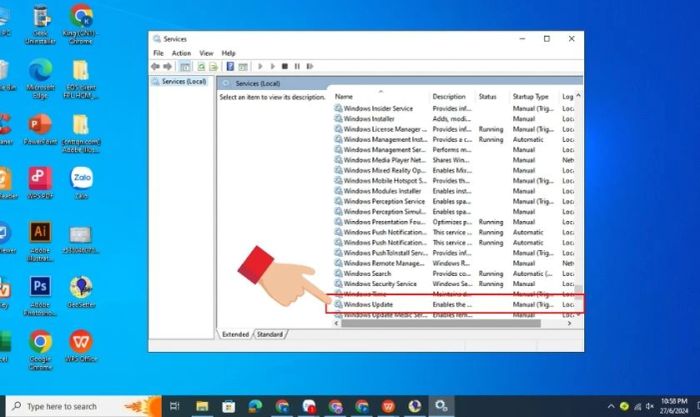
Task: Click Microsoft Edge desktop icon
Action: [x=40, y=78]
